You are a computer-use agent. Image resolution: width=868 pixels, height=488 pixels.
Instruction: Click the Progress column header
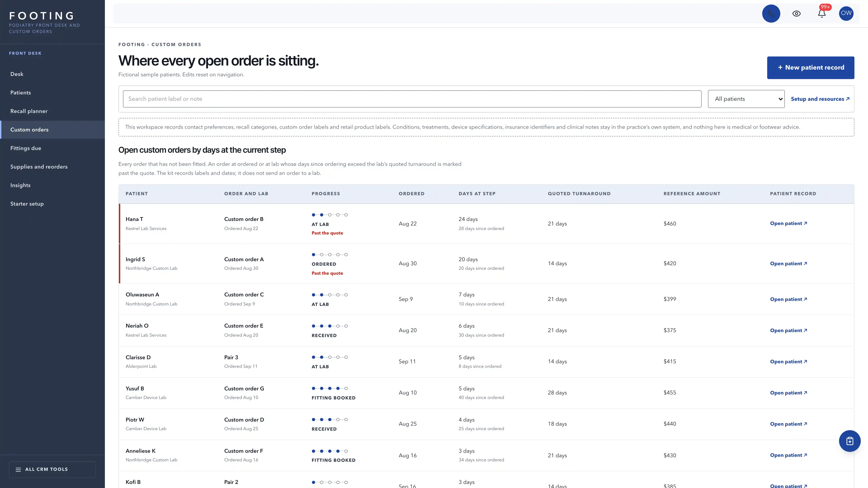325,194
